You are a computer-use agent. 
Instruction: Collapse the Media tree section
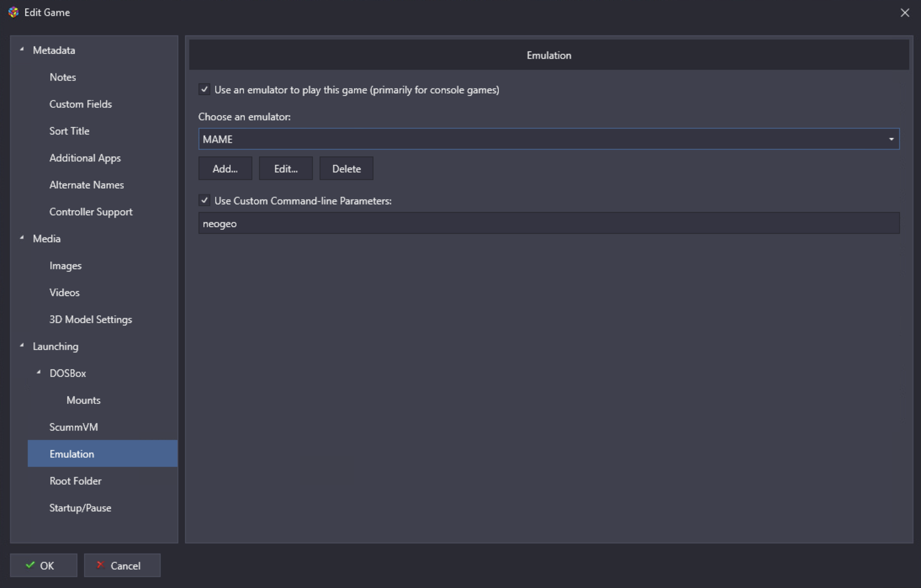pos(22,238)
